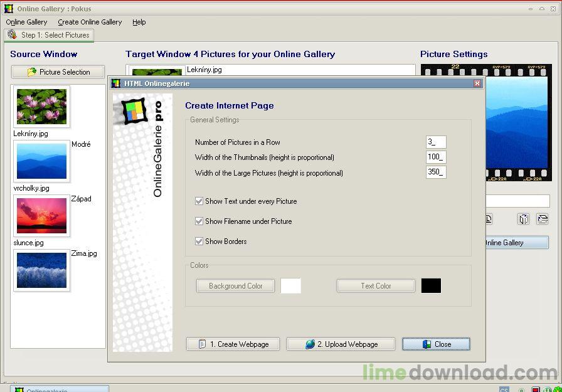This screenshot has height=392, width=562.
Task: Click the Online Gallery app icon in title bar
Action: coord(9,9)
